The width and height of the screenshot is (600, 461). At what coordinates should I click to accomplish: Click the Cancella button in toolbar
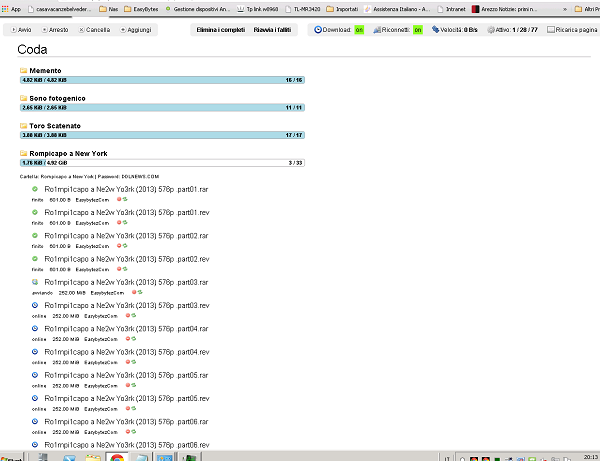[x=95, y=31]
